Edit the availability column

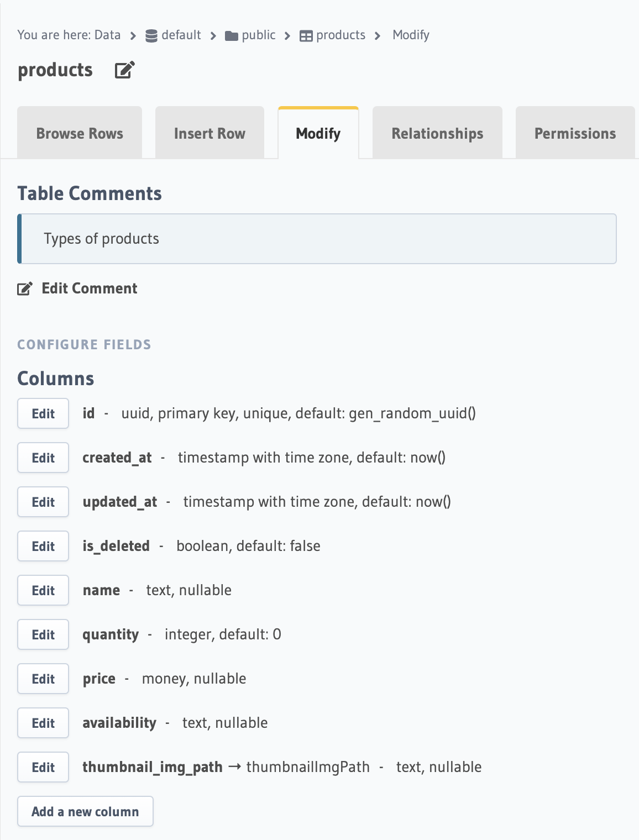43,723
